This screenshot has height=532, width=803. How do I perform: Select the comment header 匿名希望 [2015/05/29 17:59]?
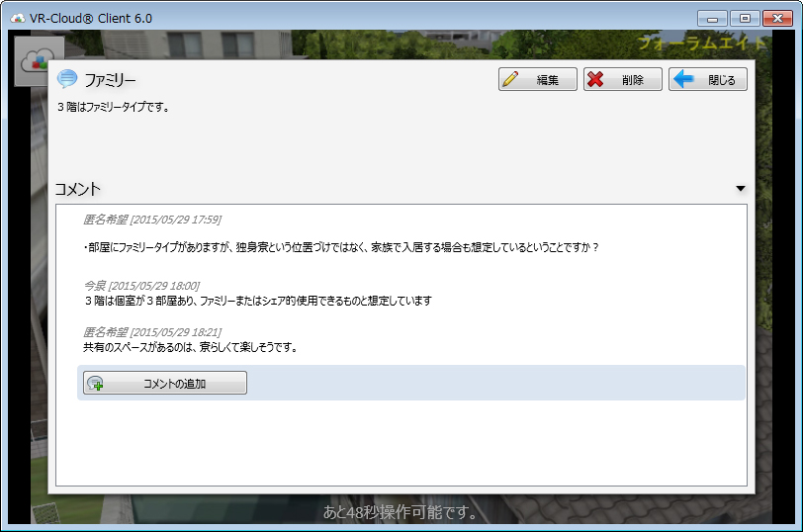(152, 220)
